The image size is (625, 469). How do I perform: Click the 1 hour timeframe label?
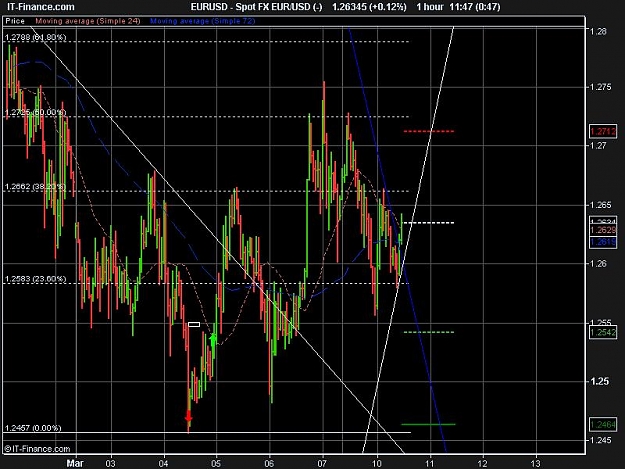tap(430, 7)
